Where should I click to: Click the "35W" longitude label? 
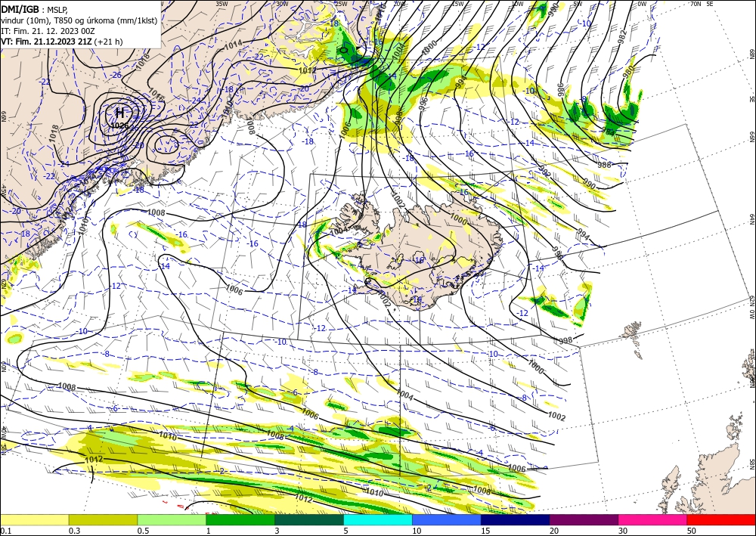(x=222, y=4)
